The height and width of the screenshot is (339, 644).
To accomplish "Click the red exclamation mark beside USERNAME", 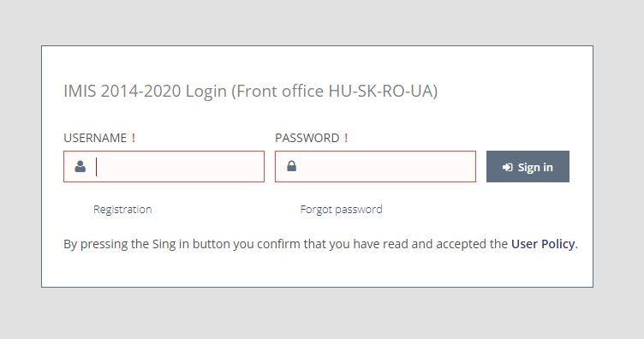I will pos(134,138).
